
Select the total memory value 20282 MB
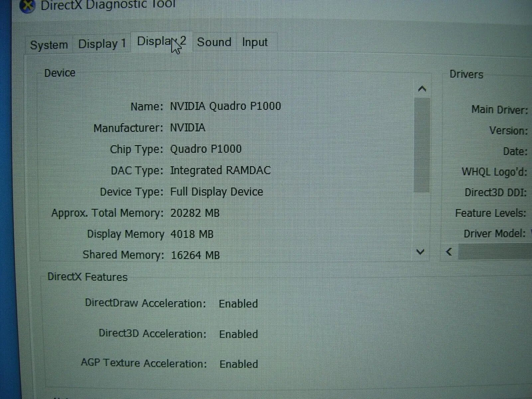click(x=195, y=213)
